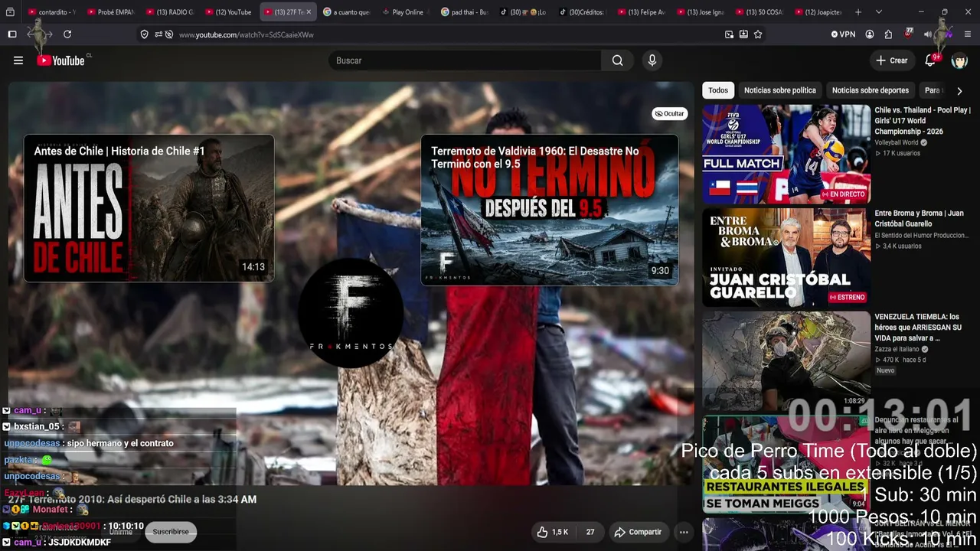Open the VENEZUELA TIEMBLA video title
The image size is (980, 551).
coord(917,328)
